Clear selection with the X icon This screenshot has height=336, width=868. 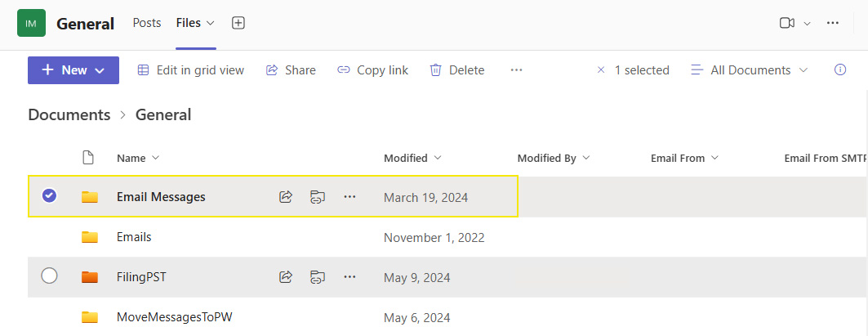click(601, 70)
